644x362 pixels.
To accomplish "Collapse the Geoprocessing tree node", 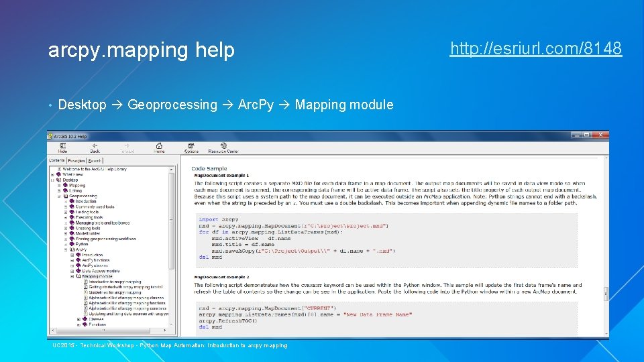I will (x=59, y=196).
